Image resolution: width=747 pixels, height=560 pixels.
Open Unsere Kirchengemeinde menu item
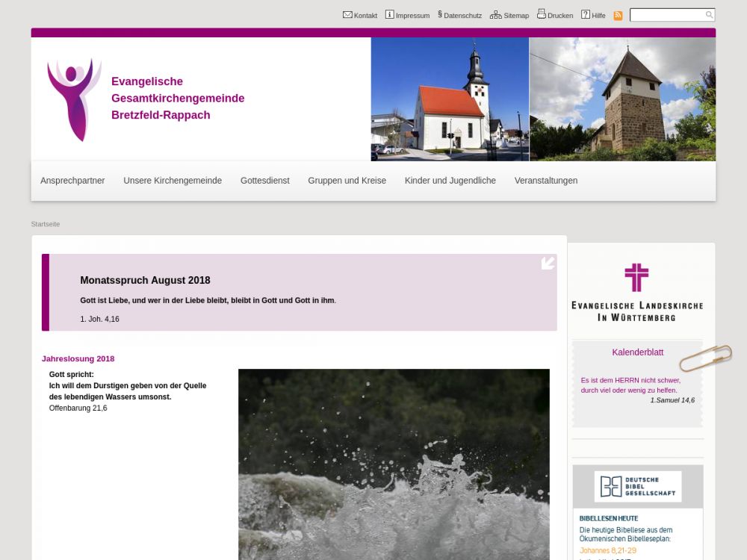tap(173, 181)
